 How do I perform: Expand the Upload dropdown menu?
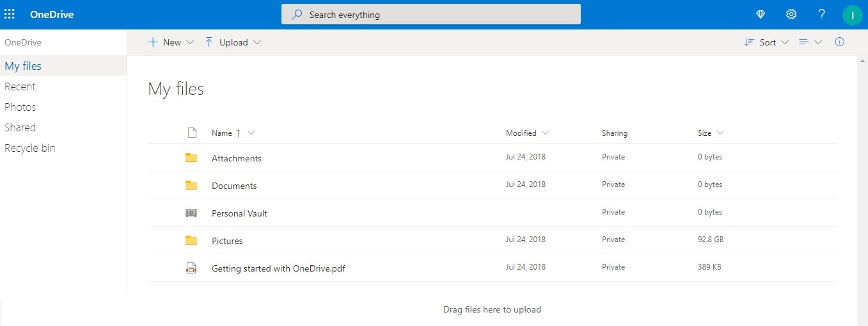pos(233,42)
